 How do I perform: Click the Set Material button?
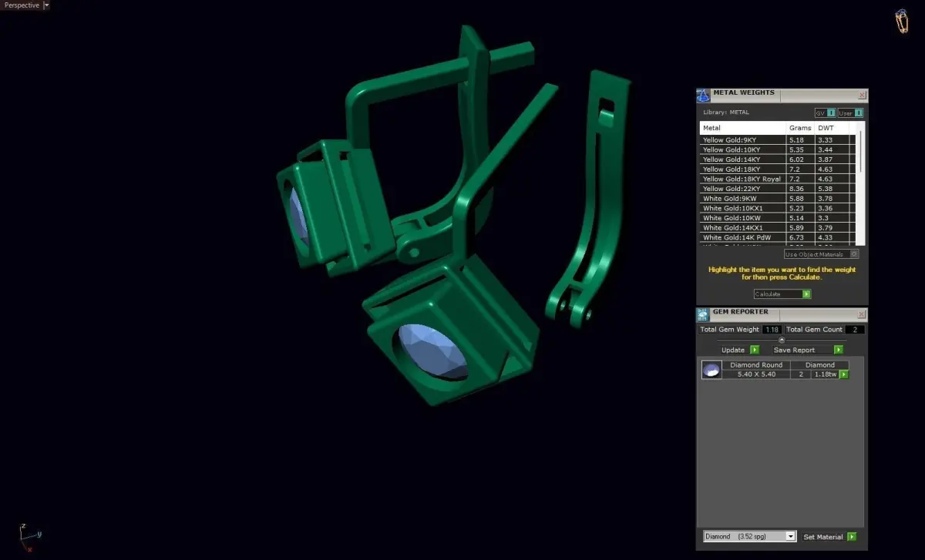pos(823,537)
